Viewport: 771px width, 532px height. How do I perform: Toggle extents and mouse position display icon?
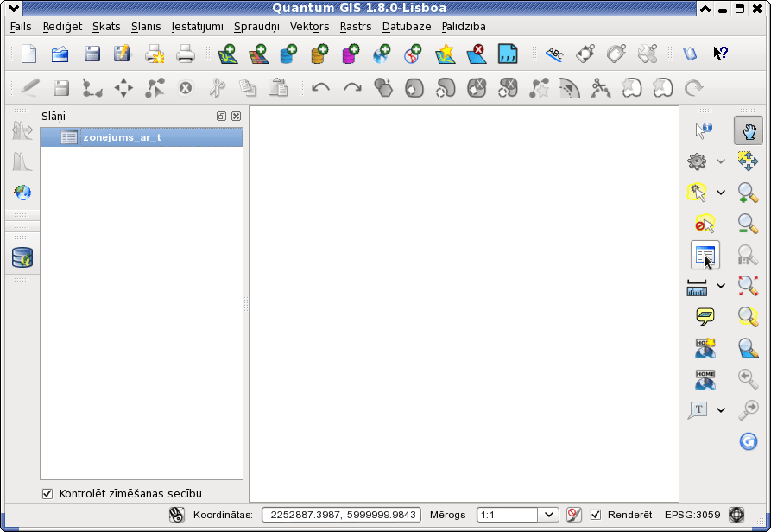pyautogui.click(x=176, y=515)
